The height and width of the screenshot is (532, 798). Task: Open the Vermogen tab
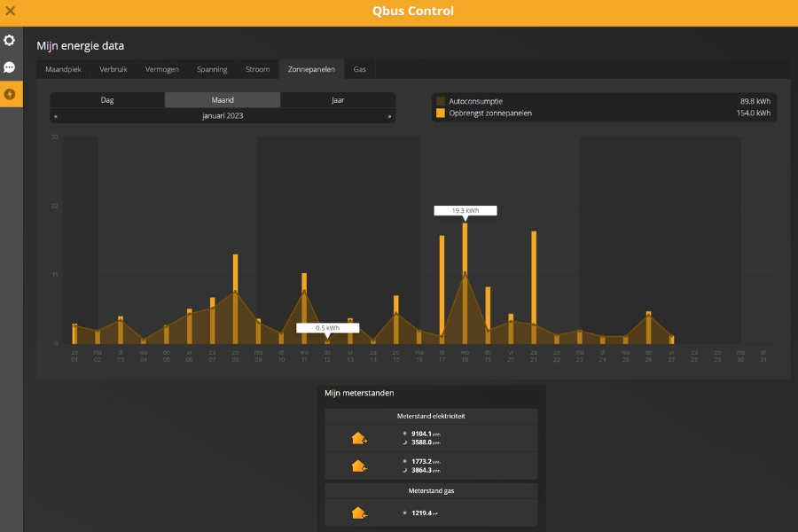point(162,69)
